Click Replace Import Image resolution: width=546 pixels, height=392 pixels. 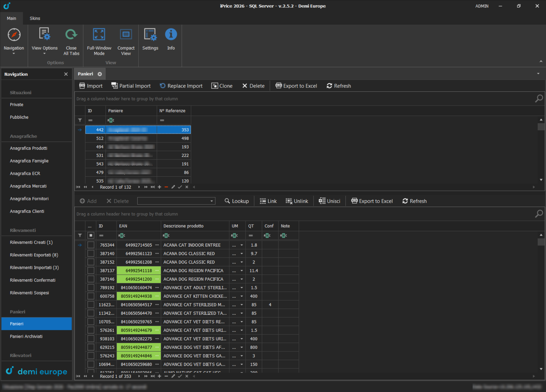click(x=181, y=86)
